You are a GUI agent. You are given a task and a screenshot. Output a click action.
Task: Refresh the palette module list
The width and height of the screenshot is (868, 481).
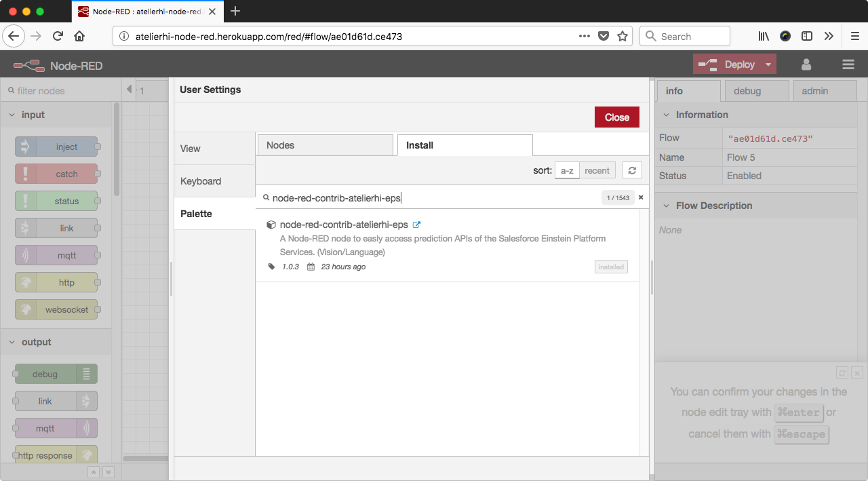632,170
